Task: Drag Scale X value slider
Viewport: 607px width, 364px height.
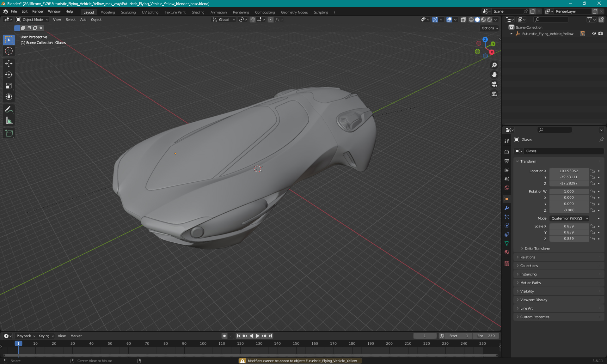Action: 568,226
